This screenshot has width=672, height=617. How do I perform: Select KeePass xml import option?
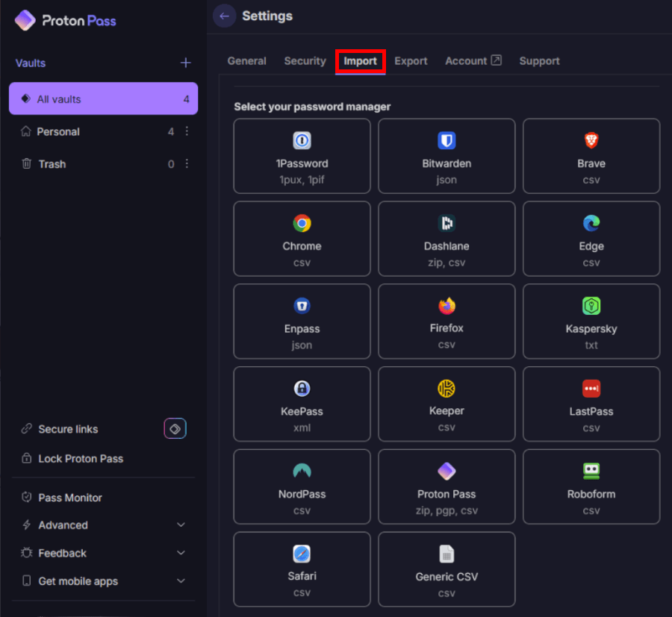click(302, 404)
